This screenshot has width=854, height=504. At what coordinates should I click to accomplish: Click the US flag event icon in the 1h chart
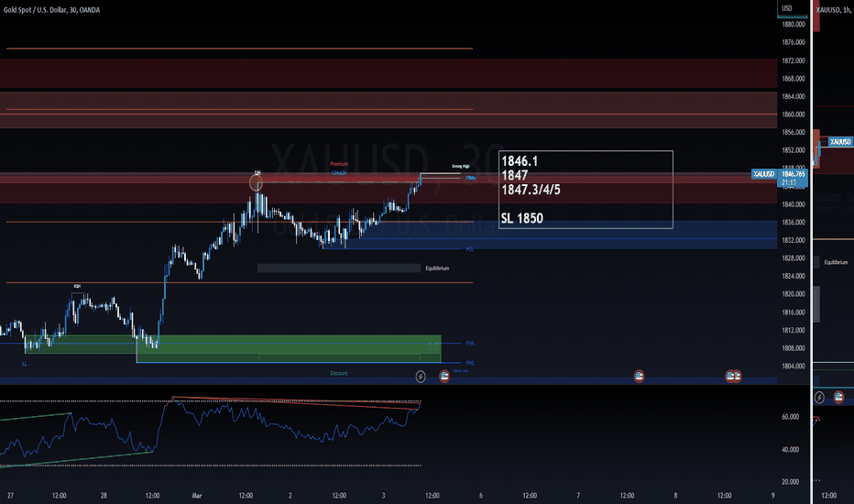[838, 397]
